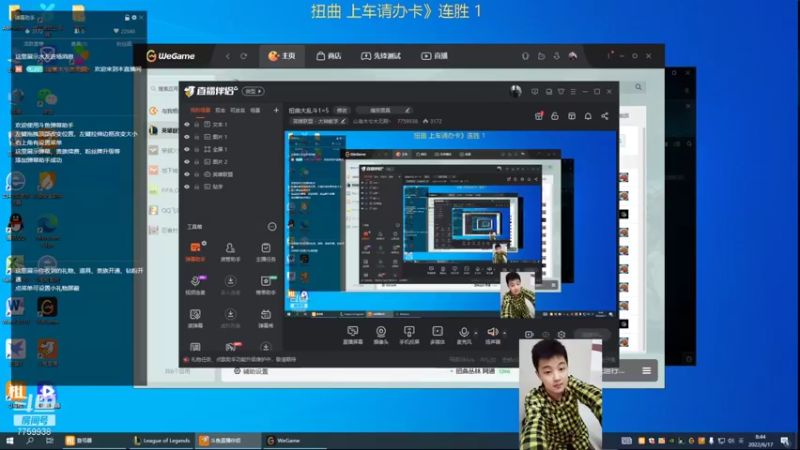Lock the 图片 1 layer

(196, 137)
